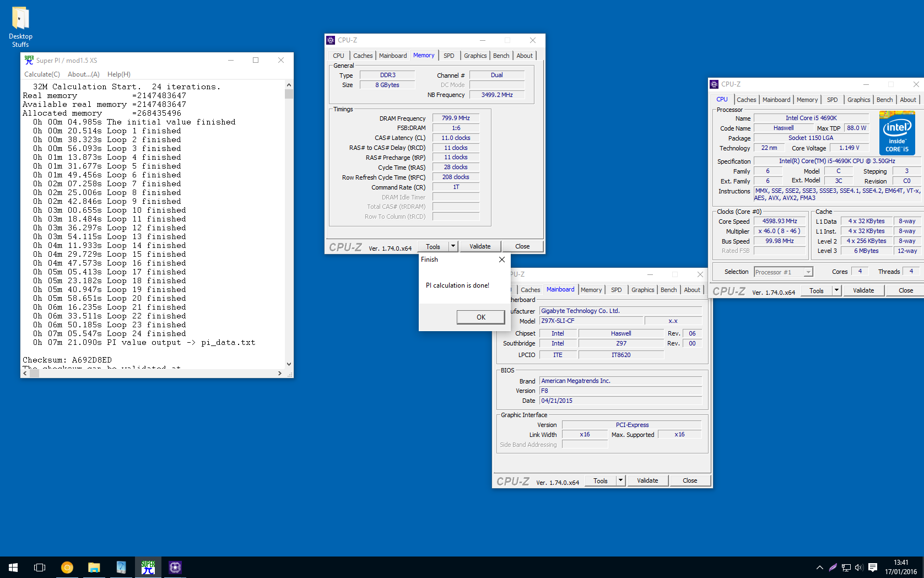This screenshot has width=924, height=578.
Task: Click the NB Frequency value 3499.2 MHz
Action: (x=497, y=95)
